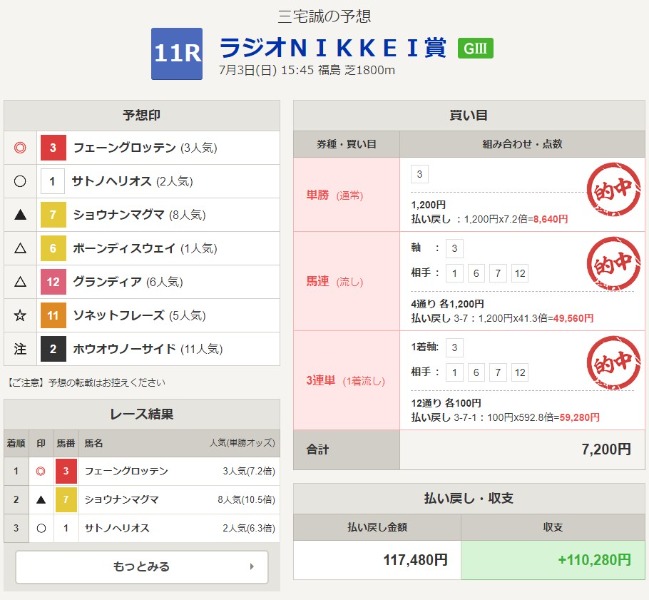Click 1着軸 number 3 box in 3連単 row
The height and width of the screenshot is (600, 649).
(454, 348)
